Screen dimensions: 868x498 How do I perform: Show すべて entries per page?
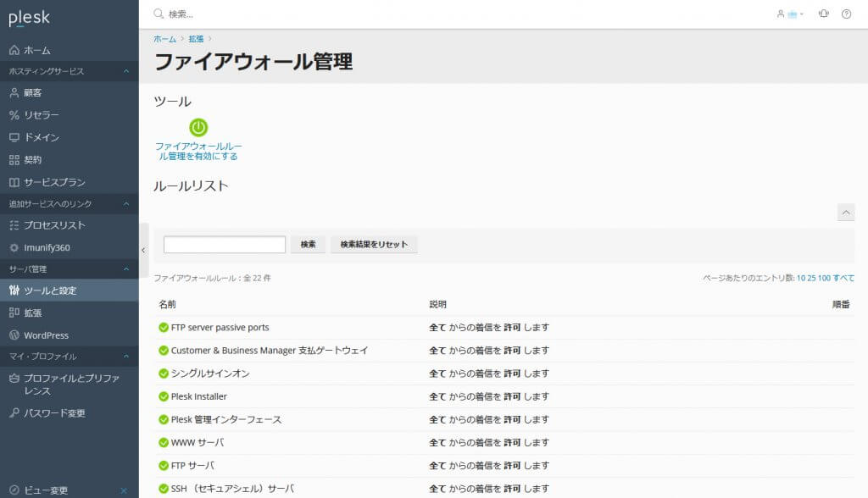843,279
